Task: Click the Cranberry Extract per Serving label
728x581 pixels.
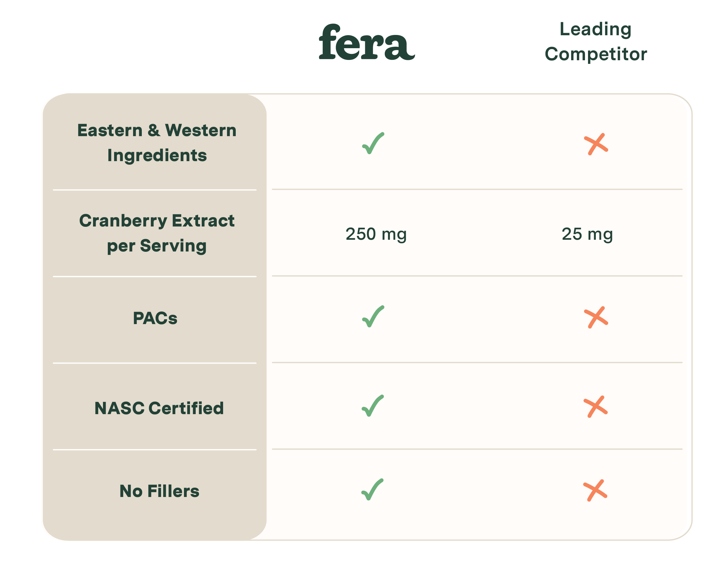Action: click(x=157, y=233)
